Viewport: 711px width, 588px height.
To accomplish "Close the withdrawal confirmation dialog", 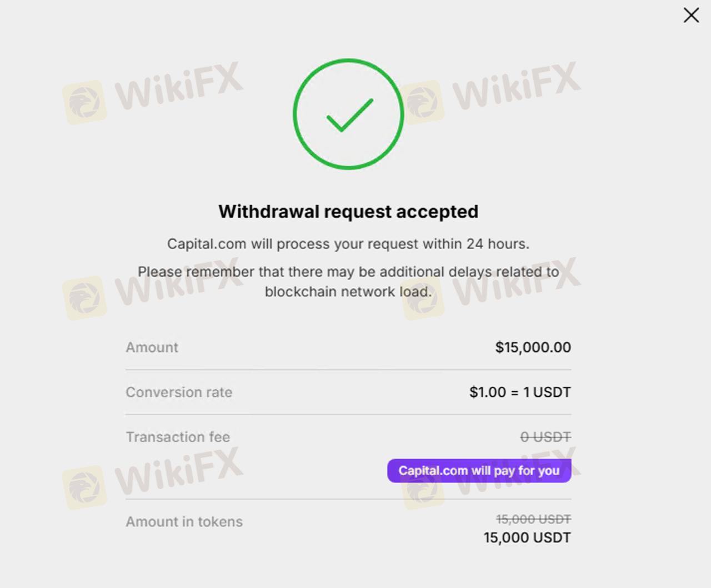I will (x=691, y=15).
